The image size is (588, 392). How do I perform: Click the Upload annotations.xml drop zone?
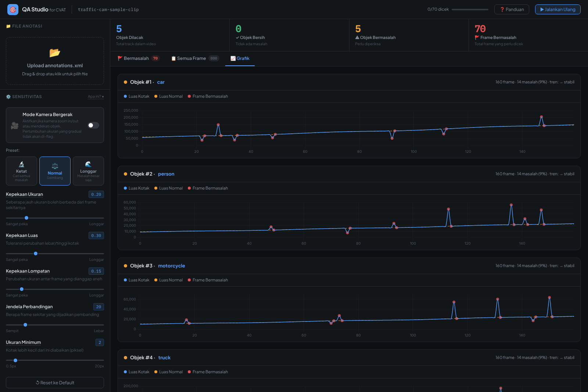pyautogui.click(x=55, y=61)
